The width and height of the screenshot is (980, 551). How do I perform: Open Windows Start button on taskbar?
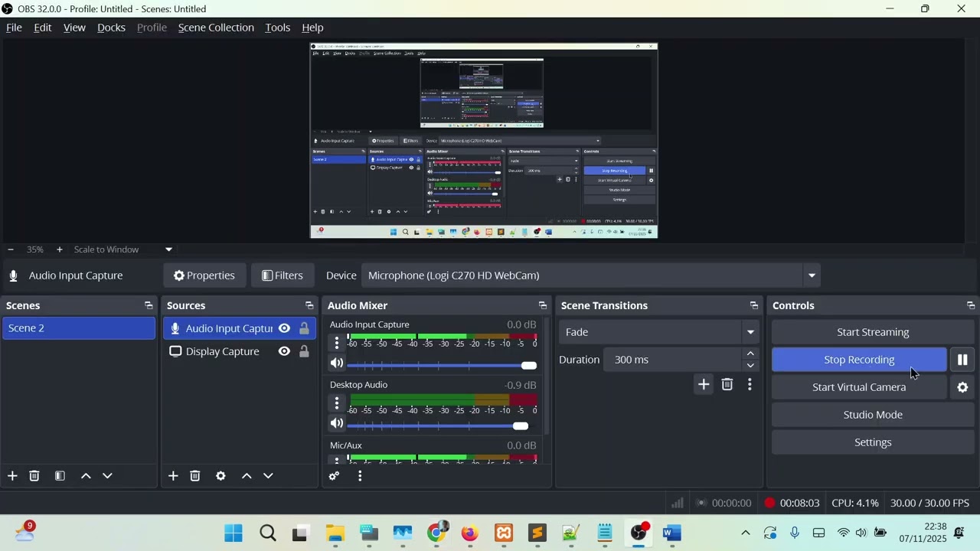[x=234, y=533]
